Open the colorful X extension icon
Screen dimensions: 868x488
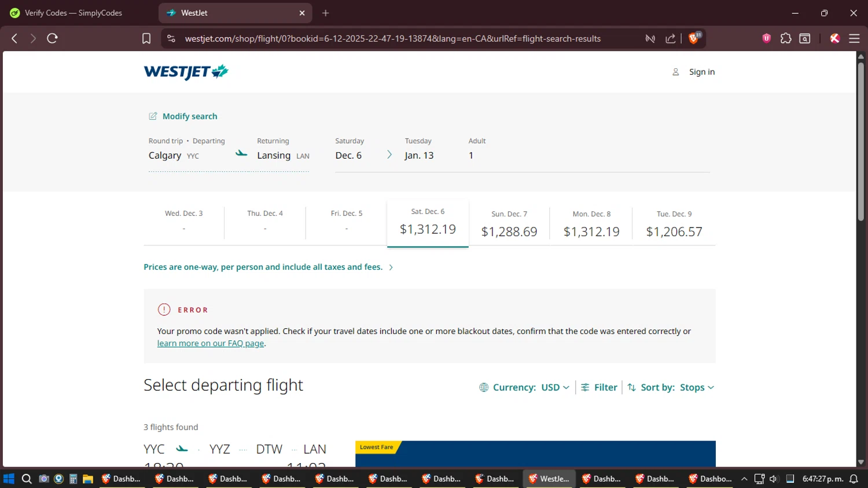[834, 38]
